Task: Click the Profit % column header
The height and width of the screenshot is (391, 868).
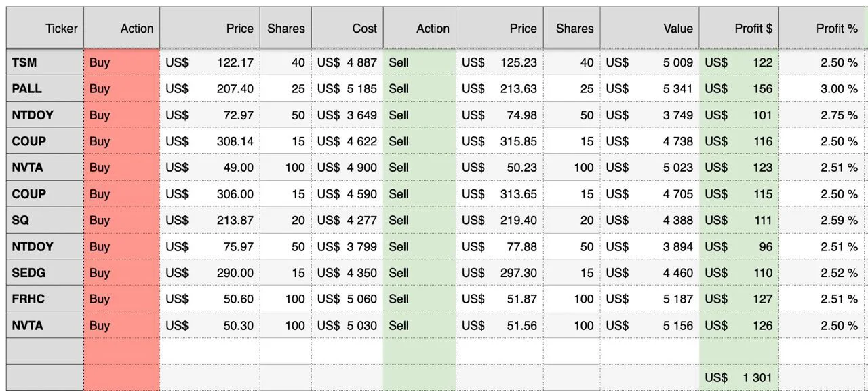Action: pyautogui.click(x=823, y=29)
